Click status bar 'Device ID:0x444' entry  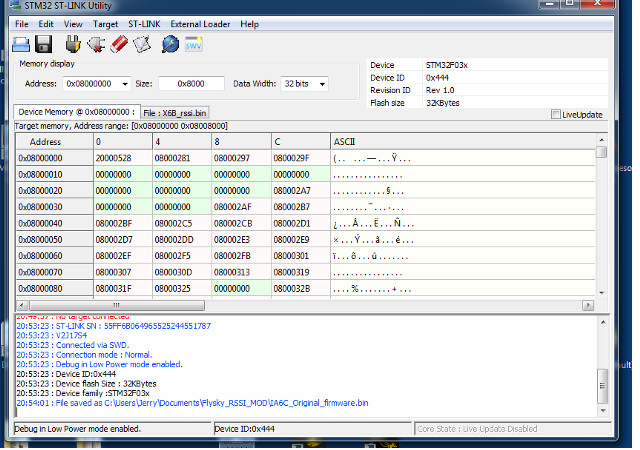[x=312, y=429]
